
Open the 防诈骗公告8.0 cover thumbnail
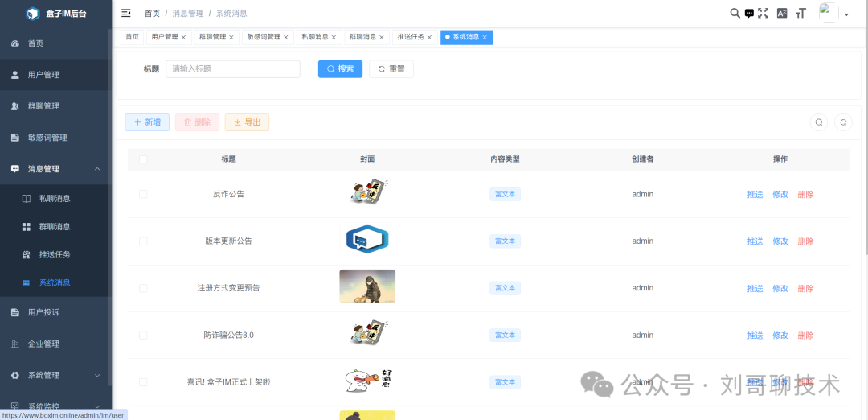coord(367,333)
